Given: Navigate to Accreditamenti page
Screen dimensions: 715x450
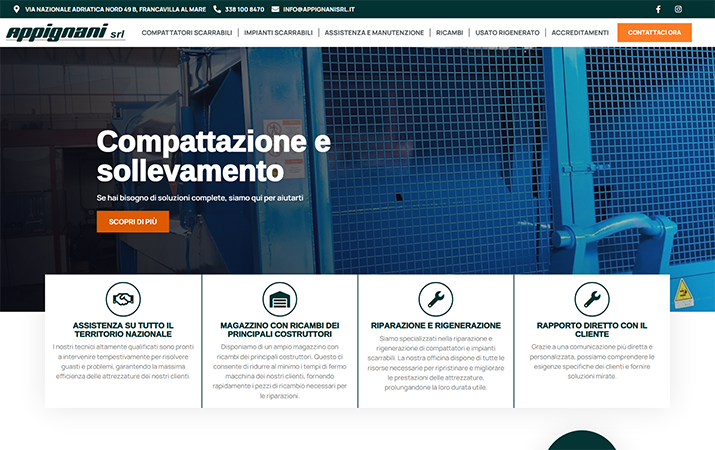Looking at the screenshot, I should pos(580,32).
